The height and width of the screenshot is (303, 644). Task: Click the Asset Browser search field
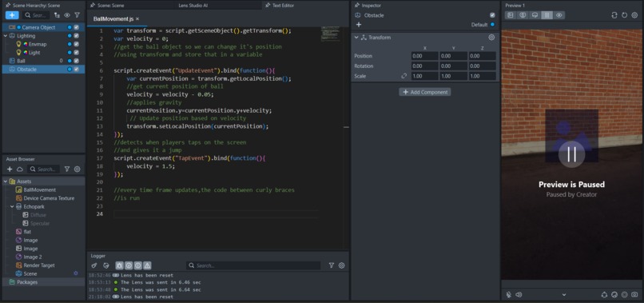point(43,169)
